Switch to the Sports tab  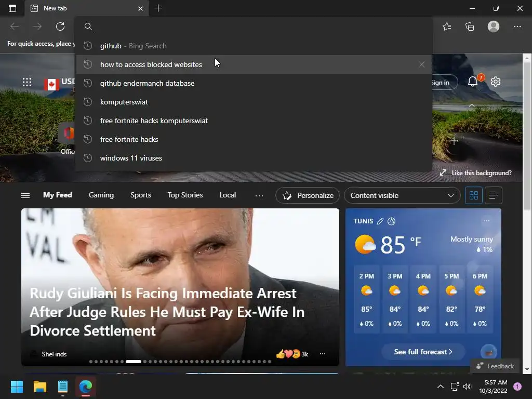point(140,195)
